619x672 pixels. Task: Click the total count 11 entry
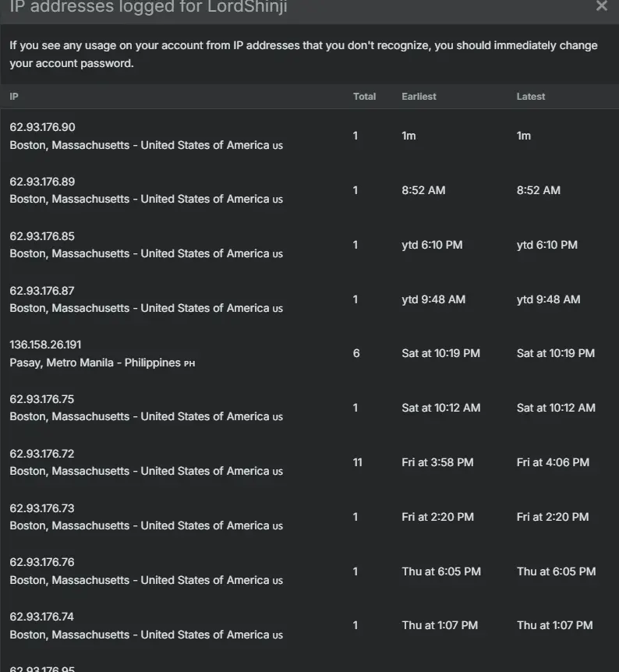point(358,462)
